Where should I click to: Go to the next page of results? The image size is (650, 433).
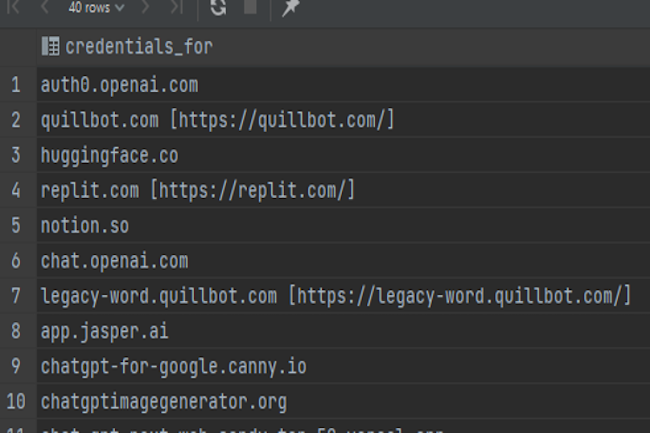pos(146,7)
